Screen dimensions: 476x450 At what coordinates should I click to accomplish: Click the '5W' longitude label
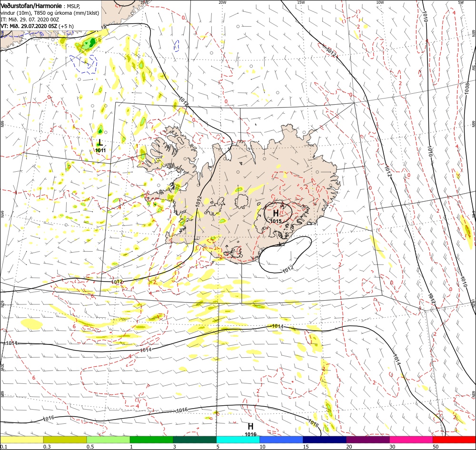(461, 2)
